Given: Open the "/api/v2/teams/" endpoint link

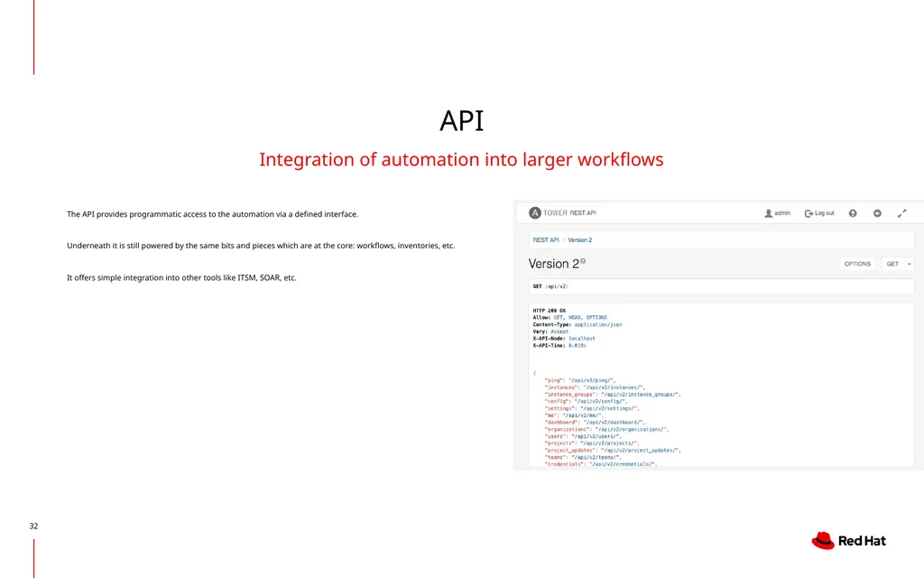Looking at the screenshot, I should (x=596, y=457).
